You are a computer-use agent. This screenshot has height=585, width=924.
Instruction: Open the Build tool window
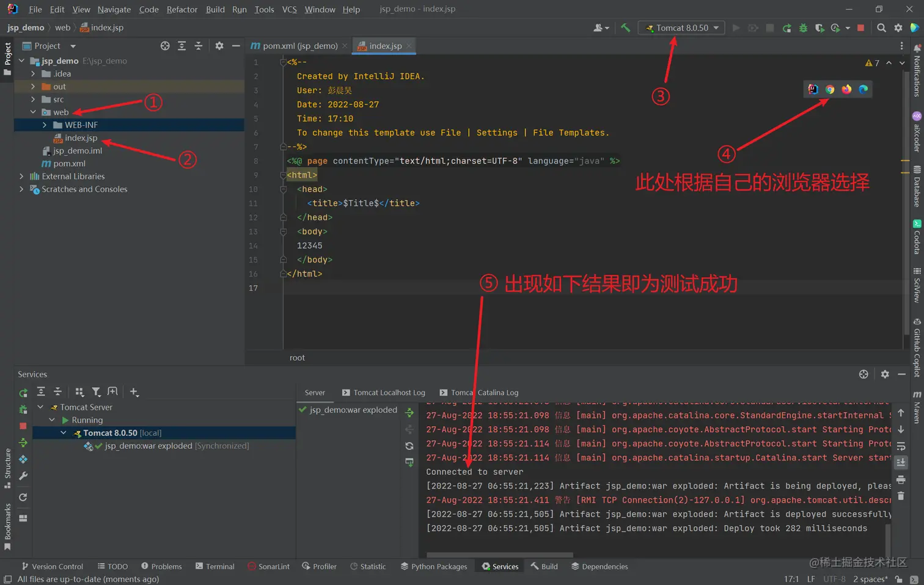[x=544, y=567]
